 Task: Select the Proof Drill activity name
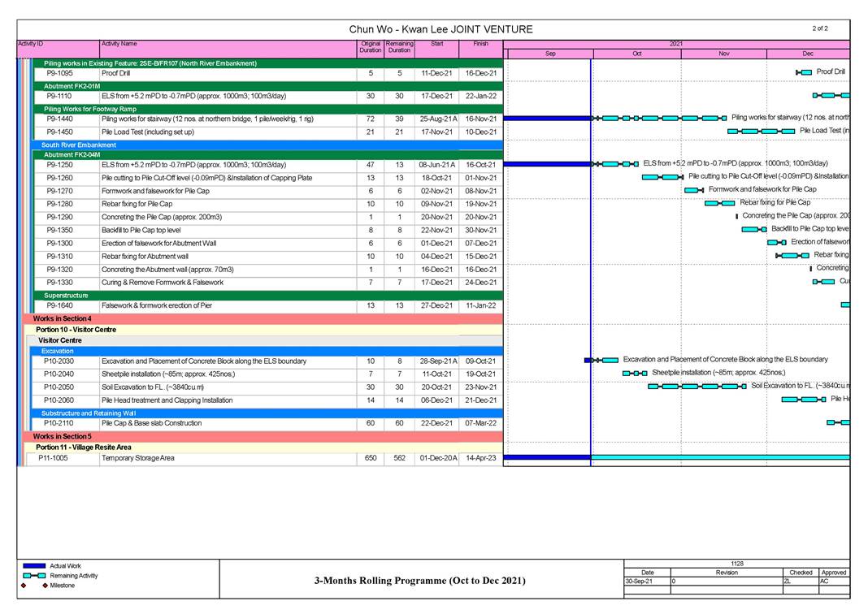point(115,73)
